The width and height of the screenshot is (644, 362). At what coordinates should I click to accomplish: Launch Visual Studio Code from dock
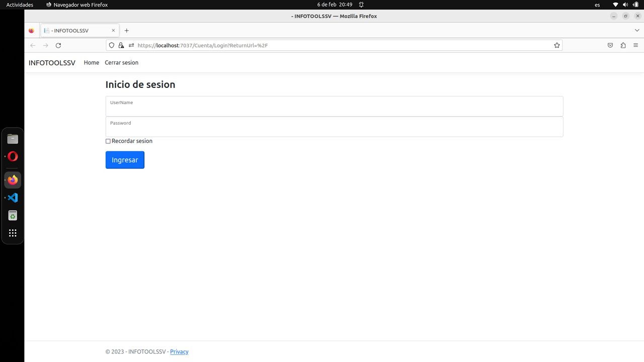coord(13,198)
